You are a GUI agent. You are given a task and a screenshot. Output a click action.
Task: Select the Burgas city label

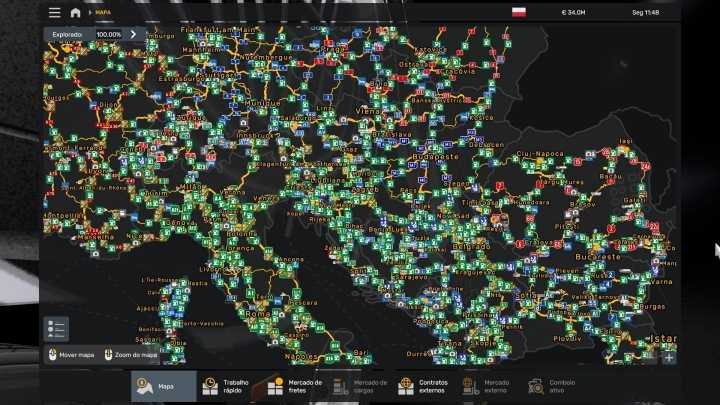click(x=652, y=306)
